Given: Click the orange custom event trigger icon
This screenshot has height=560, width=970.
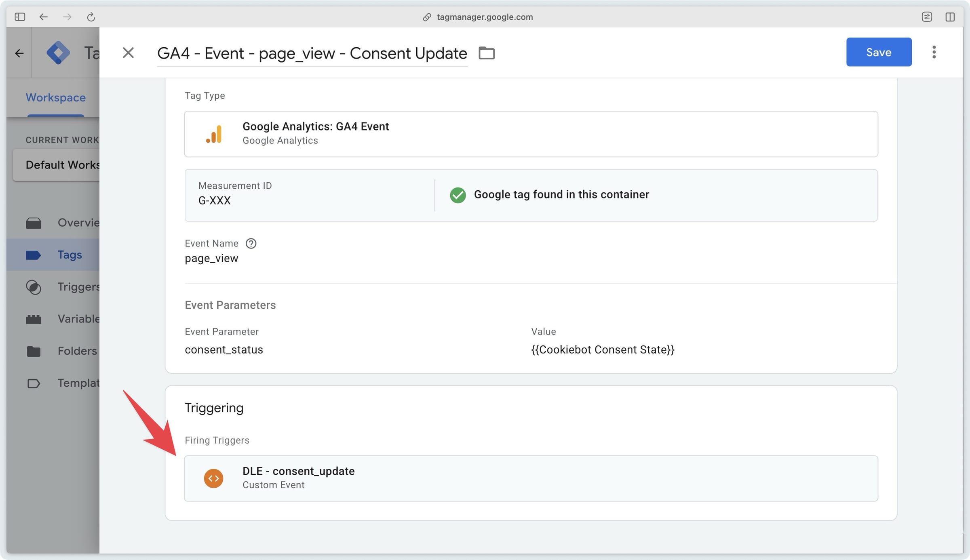Looking at the screenshot, I should 214,478.
